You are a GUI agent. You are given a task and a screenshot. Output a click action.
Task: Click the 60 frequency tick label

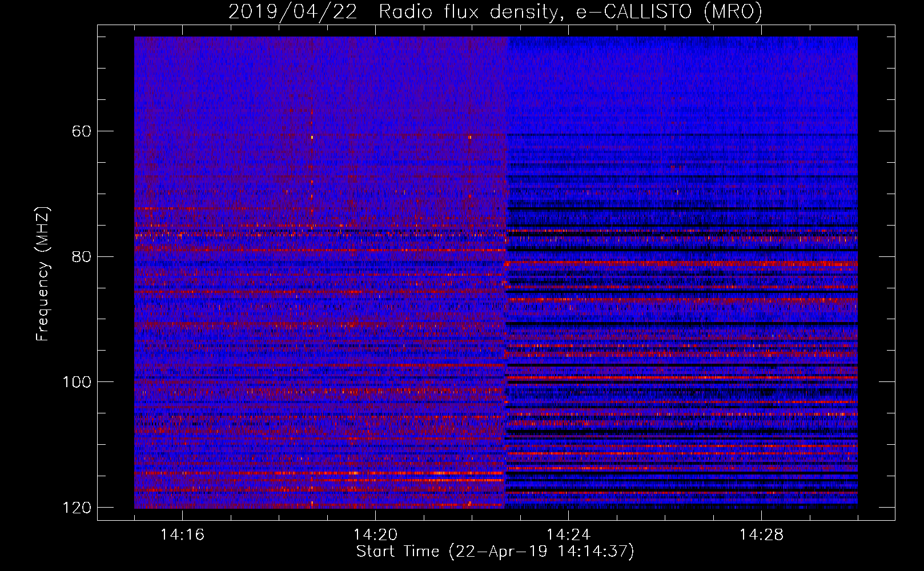click(x=82, y=131)
